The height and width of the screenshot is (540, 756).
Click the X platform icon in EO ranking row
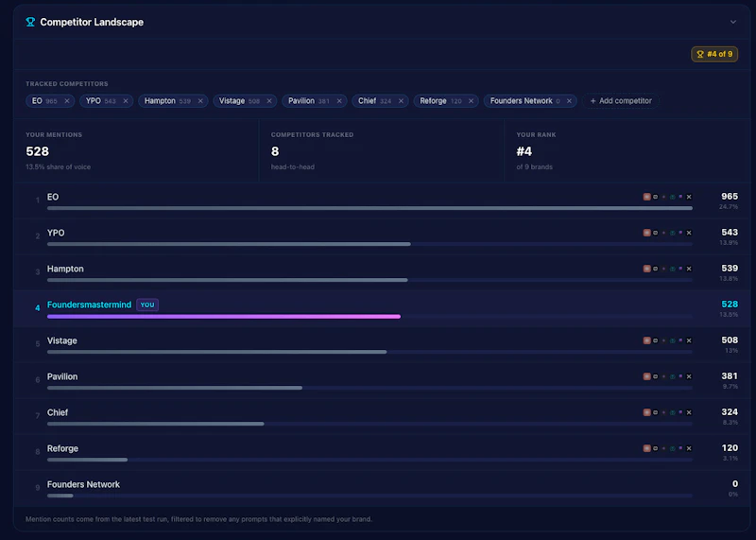tap(689, 197)
